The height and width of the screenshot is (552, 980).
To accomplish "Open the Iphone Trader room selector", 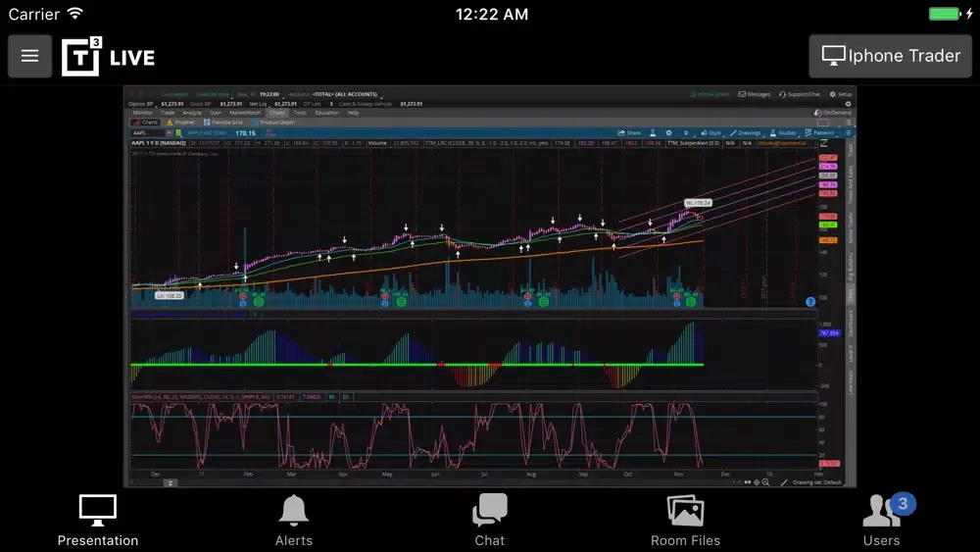I will point(890,56).
